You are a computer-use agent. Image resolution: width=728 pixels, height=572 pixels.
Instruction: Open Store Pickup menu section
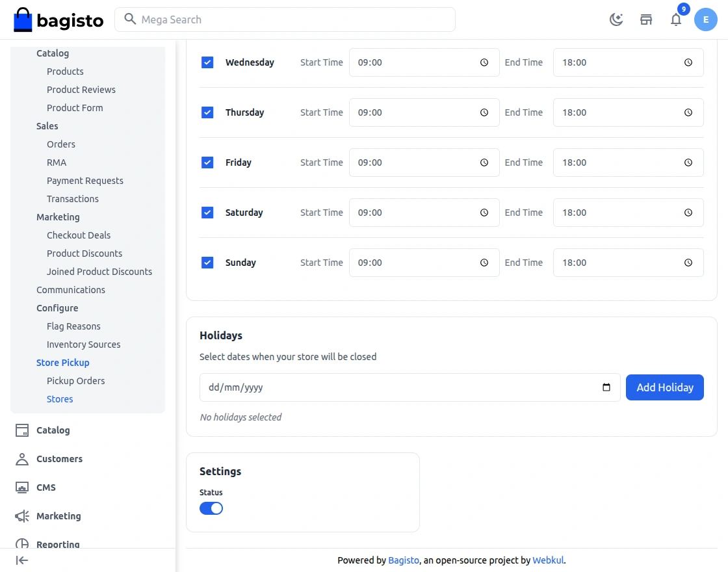pos(62,363)
